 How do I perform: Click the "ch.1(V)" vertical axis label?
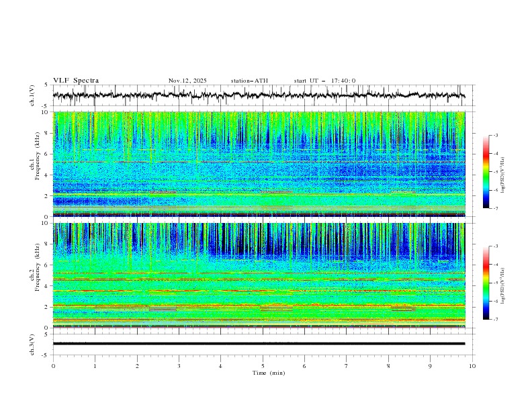click(x=32, y=95)
